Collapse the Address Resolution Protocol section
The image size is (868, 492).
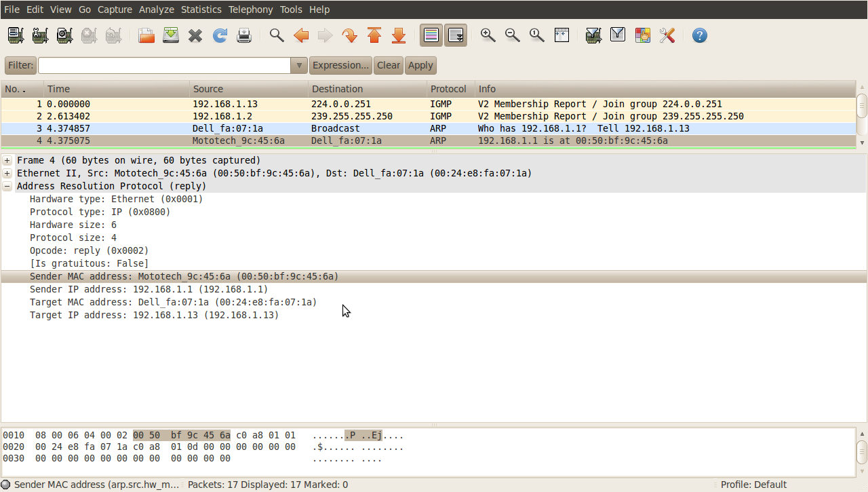pyautogui.click(x=7, y=186)
